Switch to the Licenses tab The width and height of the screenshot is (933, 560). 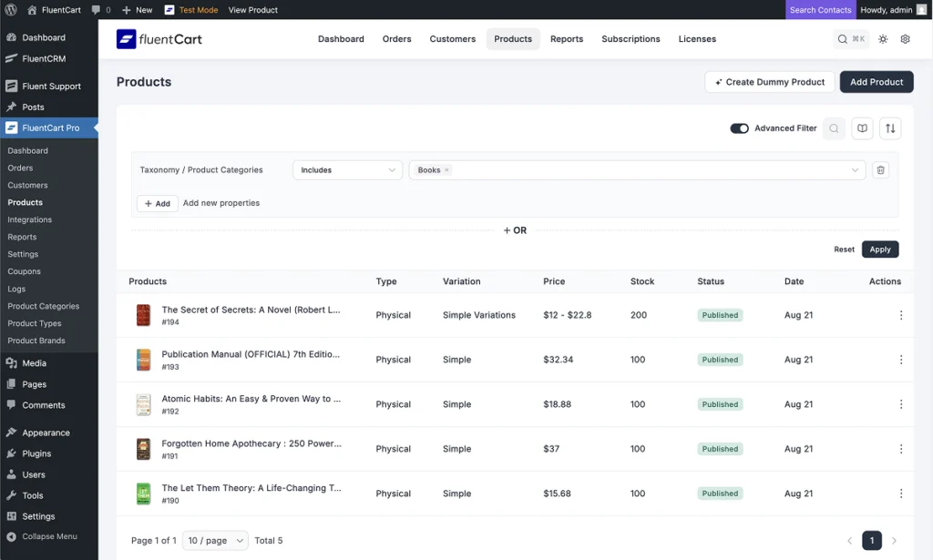pyautogui.click(x=697, y=39)
